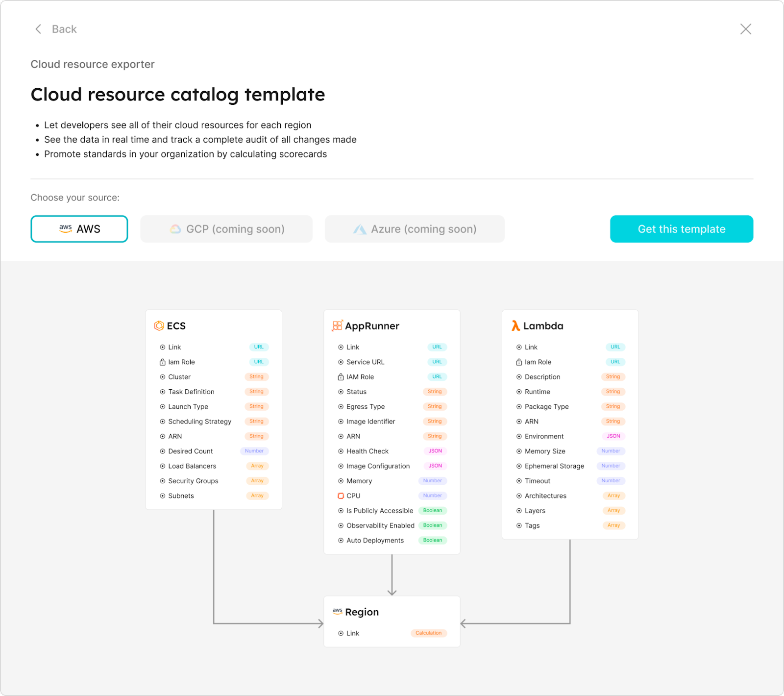Click the "Description" property in Lambda
This screenshot has height=696, width=784.
[x=542, y=377]
